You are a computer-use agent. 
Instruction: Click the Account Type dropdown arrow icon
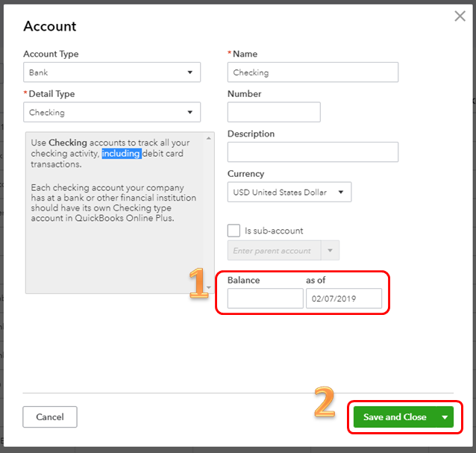[190, 72]
